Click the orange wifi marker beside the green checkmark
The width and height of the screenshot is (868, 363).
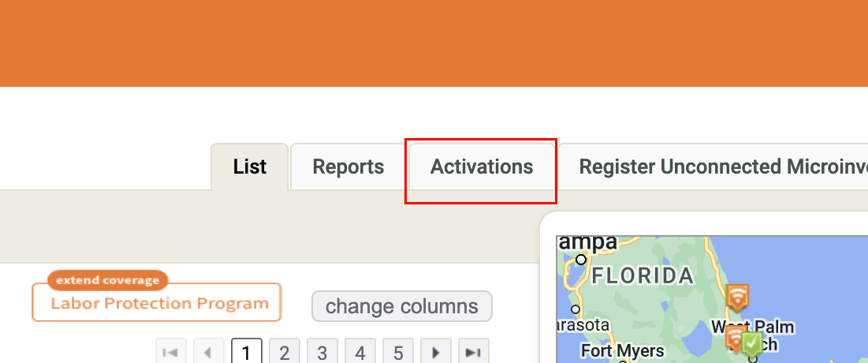(735, 339)
